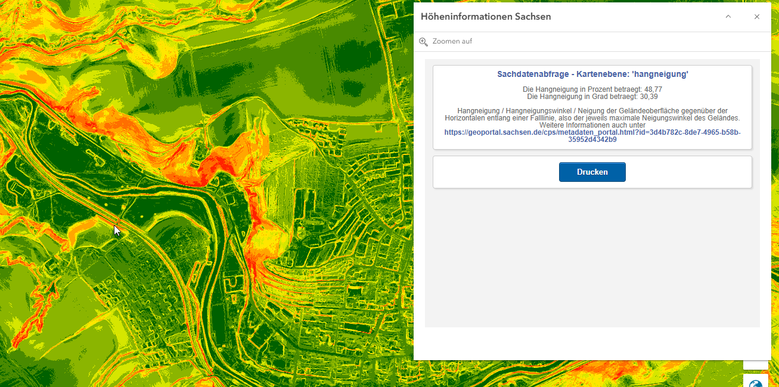Click the globe icon at the bottom right
Viewport: 779px width, 387px height.
point(756,383)
